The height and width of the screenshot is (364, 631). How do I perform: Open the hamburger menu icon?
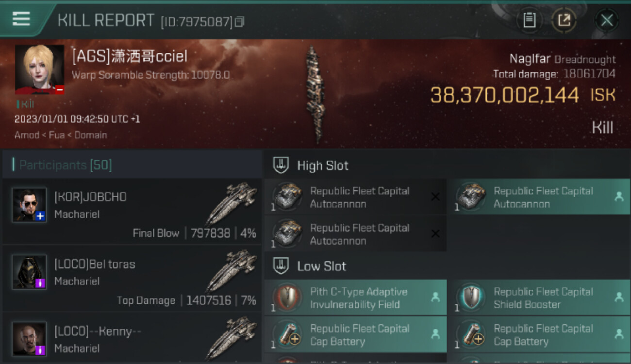pos(21,18)
